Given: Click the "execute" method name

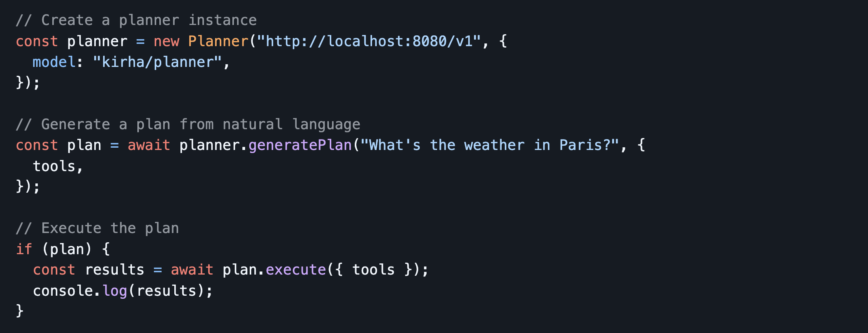Looking at the screenshot, I should pos(296,270).
